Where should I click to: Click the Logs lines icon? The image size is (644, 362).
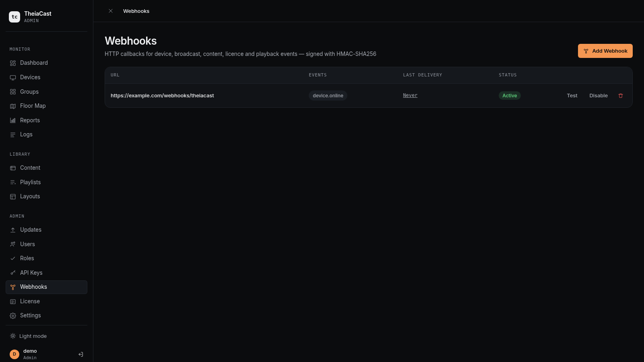(13, 135)
